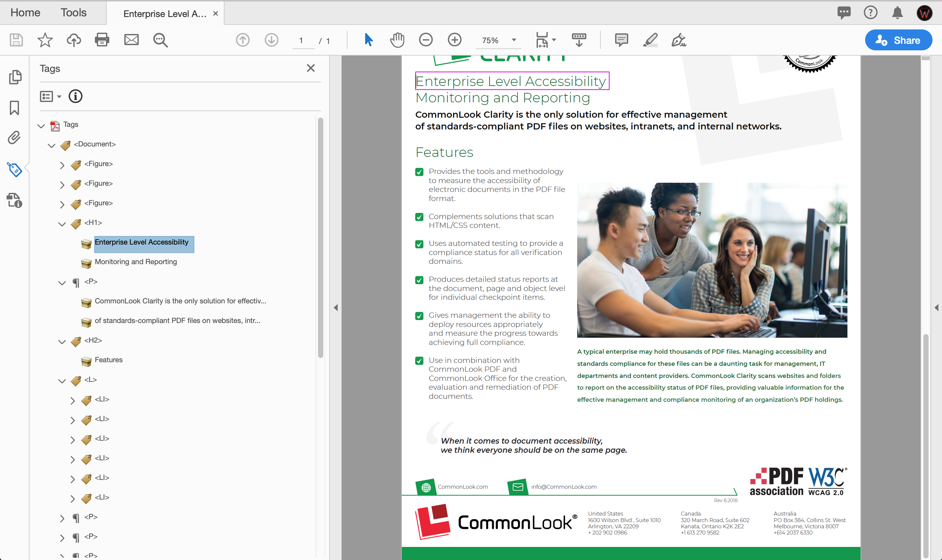Open the chat messages icon
Screen dimensions: 942x560
844,12
